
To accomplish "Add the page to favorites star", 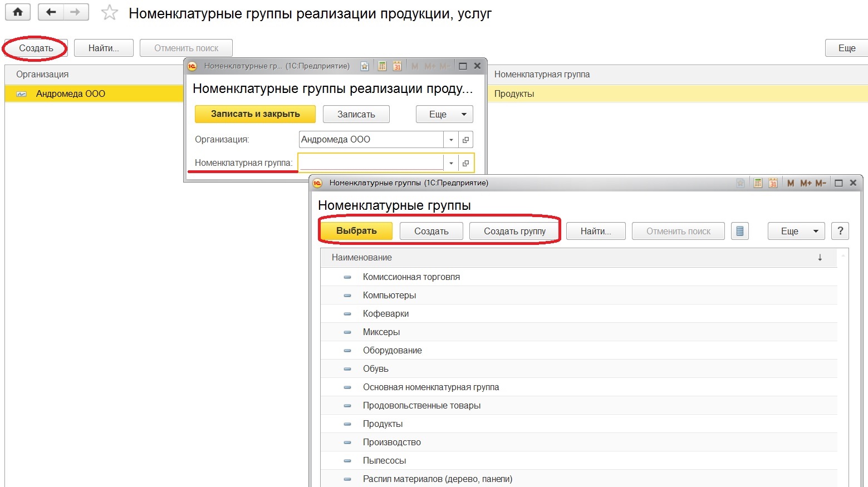I will (110, 13).
